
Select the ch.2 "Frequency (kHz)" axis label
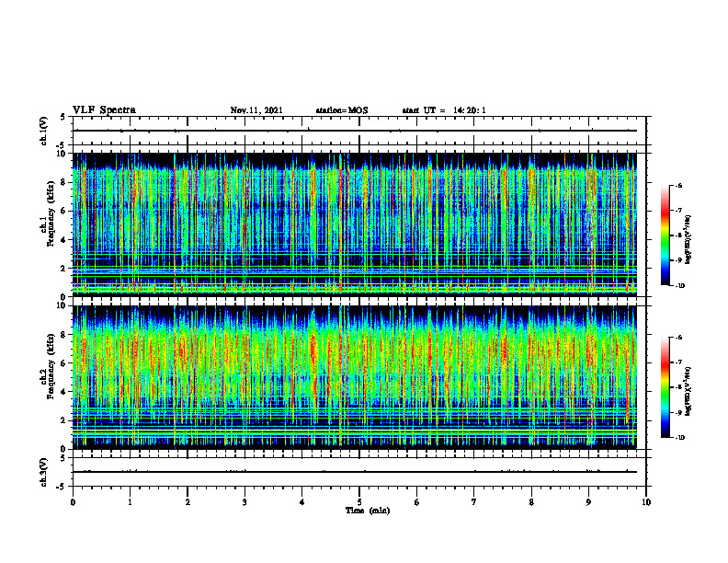click(51, 366)
